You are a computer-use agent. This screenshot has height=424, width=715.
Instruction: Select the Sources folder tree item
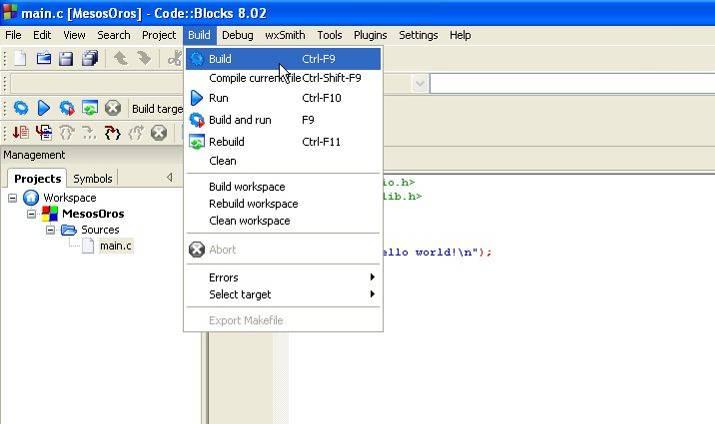tap(100, 230)
